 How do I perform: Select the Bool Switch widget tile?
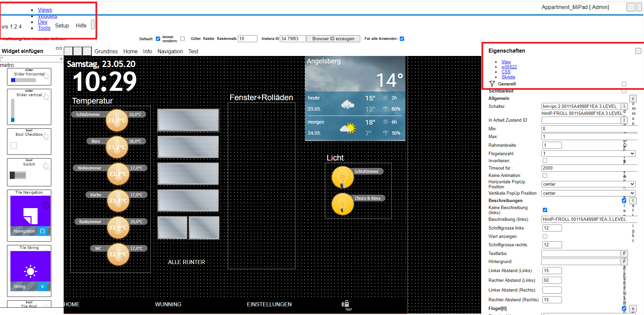click(29, 172)
